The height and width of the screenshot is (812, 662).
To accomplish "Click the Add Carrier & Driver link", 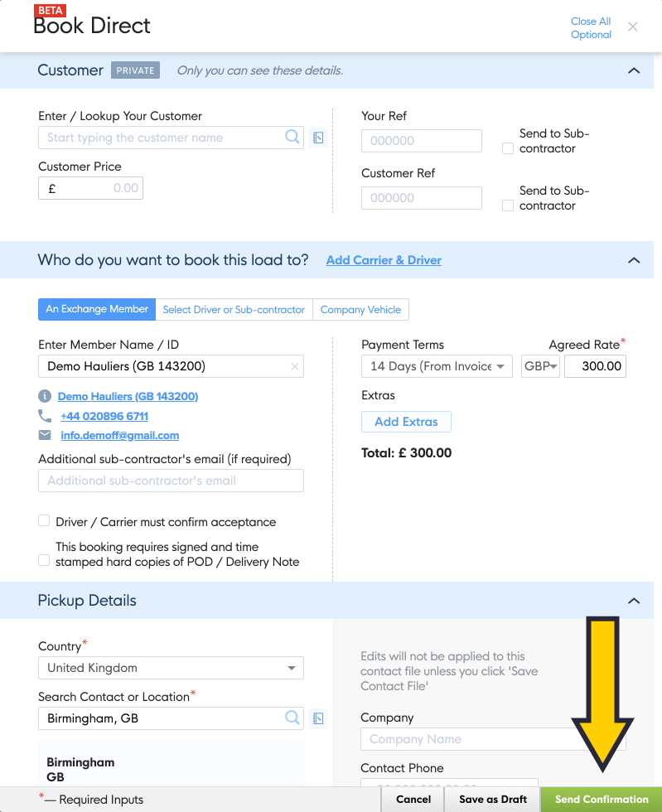I will [384, 260].
